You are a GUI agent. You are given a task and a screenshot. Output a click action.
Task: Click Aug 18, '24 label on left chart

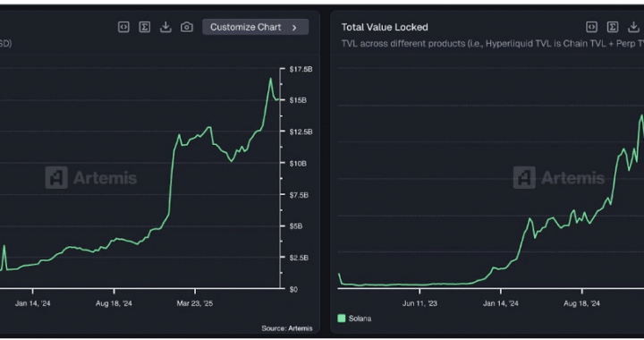[x=114, y=303]
